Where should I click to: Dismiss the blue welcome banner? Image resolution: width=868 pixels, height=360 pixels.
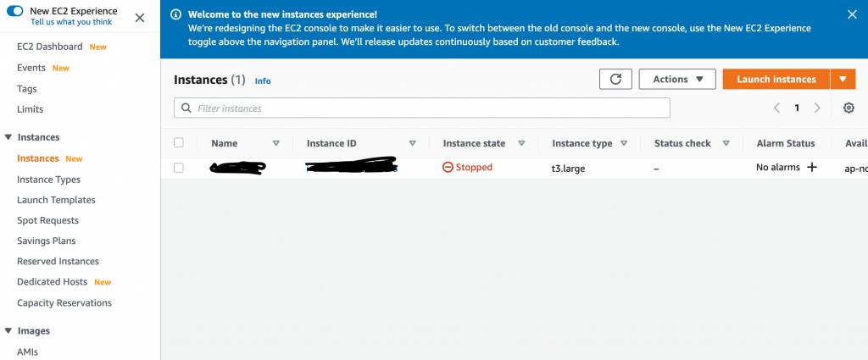pos(852,14)
